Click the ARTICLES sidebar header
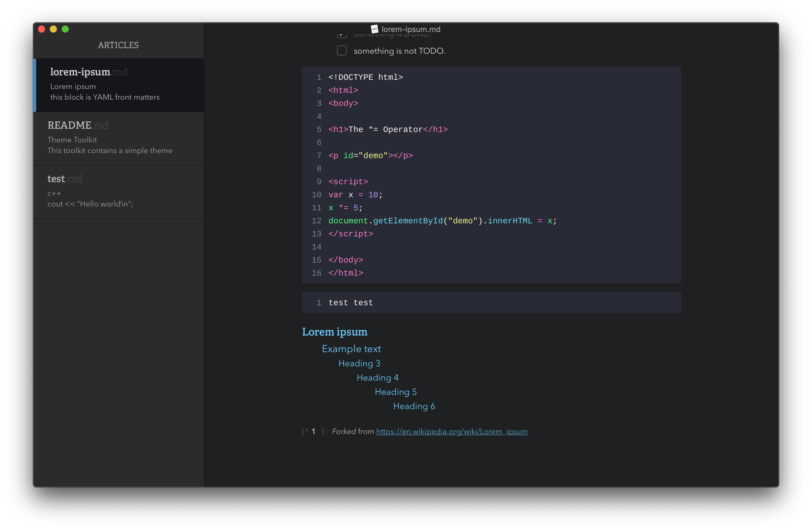The width and height of the screenshot is (812, 531). [x=118, y=45]
